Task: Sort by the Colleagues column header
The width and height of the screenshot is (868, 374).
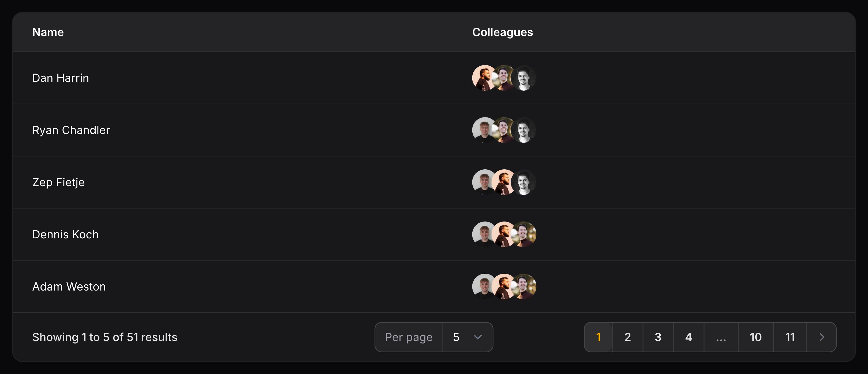Action: [502, 32]
